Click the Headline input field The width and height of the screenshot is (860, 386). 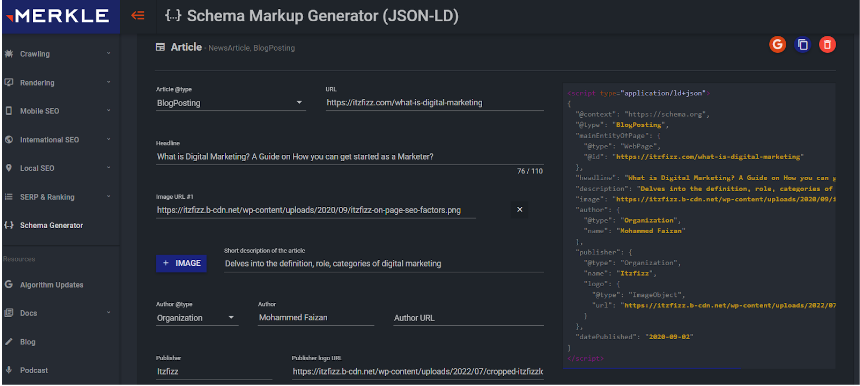pos(350,157)
